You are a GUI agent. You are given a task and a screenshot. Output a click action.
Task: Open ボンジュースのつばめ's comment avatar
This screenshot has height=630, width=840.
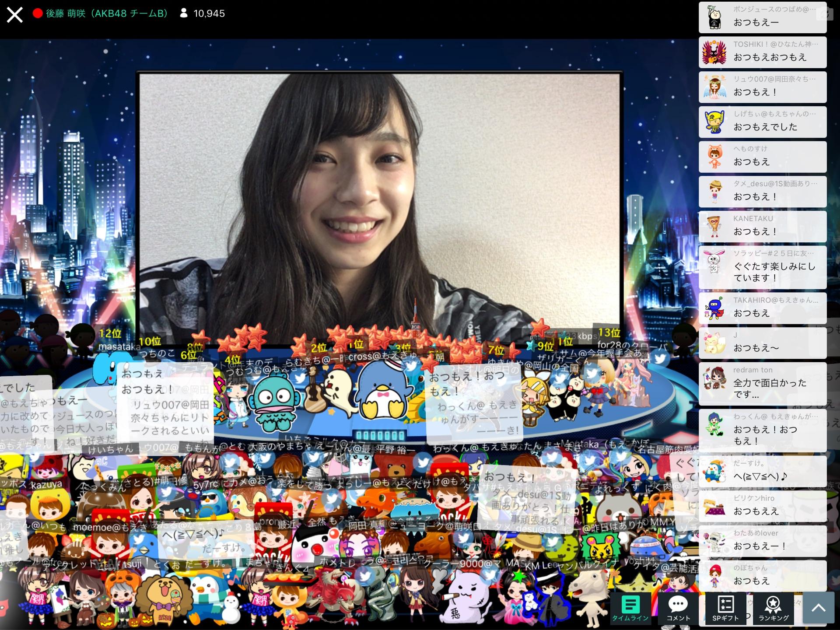(x=714, y=17)
